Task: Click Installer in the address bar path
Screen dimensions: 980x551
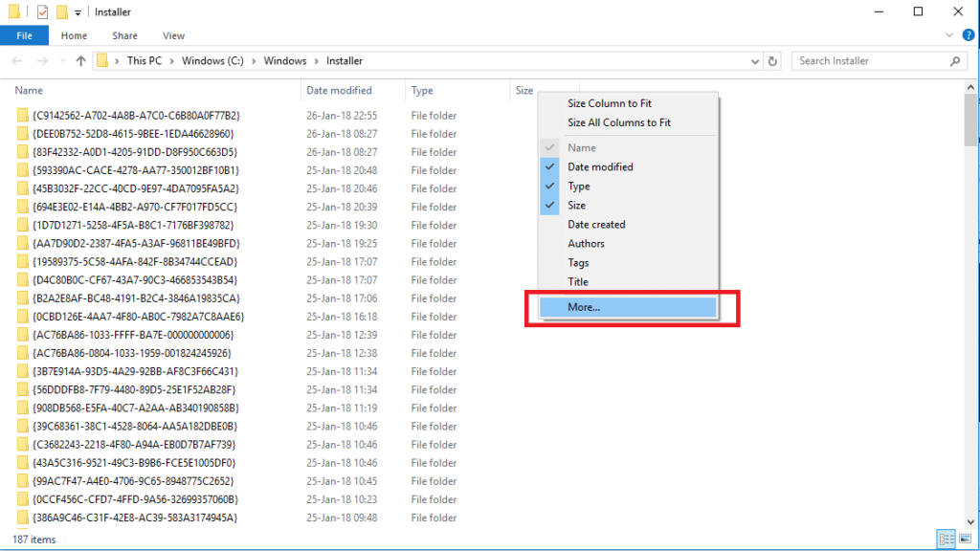Action: tap(345, 61)
